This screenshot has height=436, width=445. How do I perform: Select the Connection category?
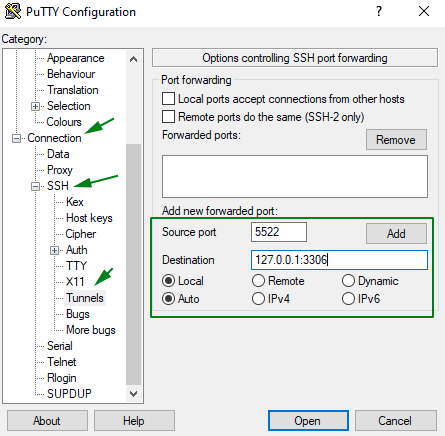[54, 138]
